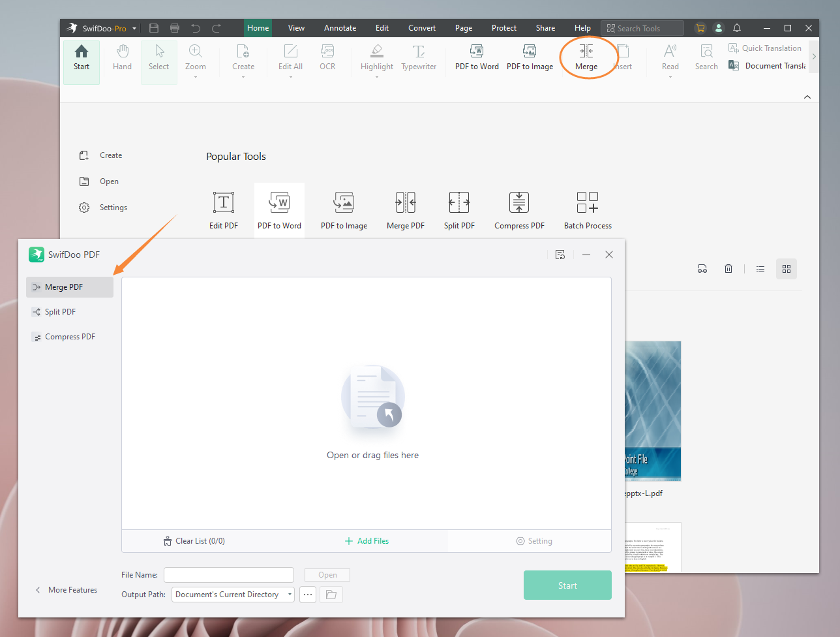Image resolution: width=840 pixels, height=637 pixels.
Task: Open Edit PDF from Popular Tools
Action: pos(224,210)
